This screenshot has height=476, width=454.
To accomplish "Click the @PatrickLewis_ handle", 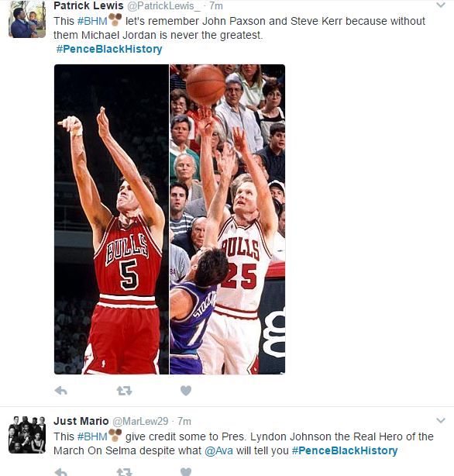I will click(x=164, y=5).
